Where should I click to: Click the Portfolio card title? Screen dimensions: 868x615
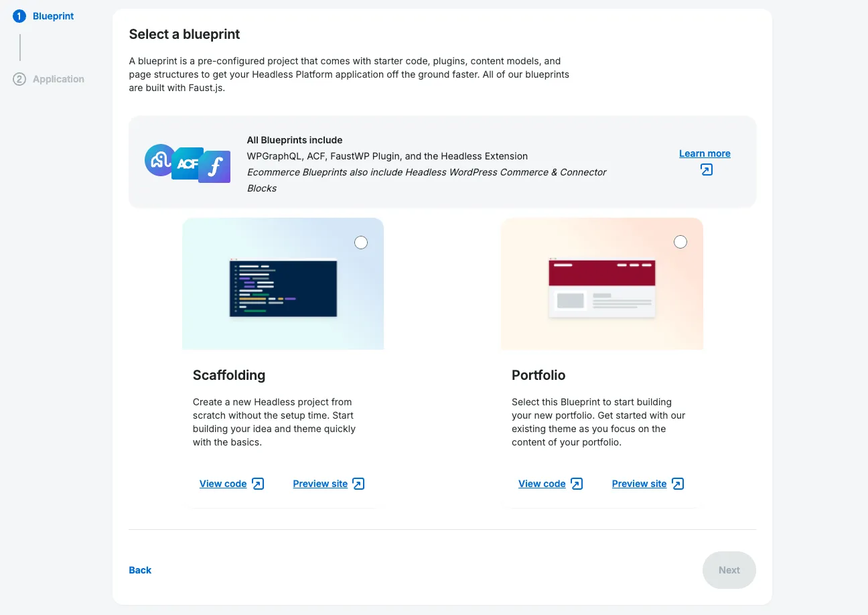coord(538,375)
